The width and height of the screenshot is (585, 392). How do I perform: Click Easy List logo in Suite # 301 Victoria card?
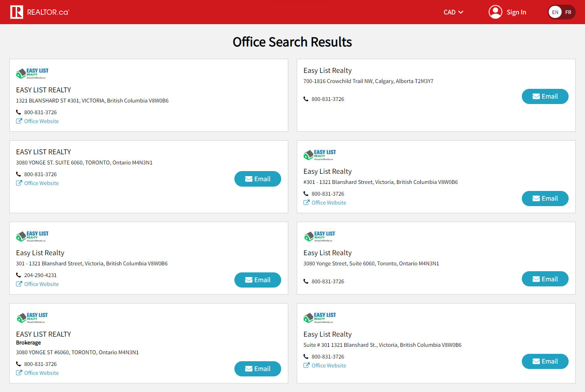coord(319,318)
